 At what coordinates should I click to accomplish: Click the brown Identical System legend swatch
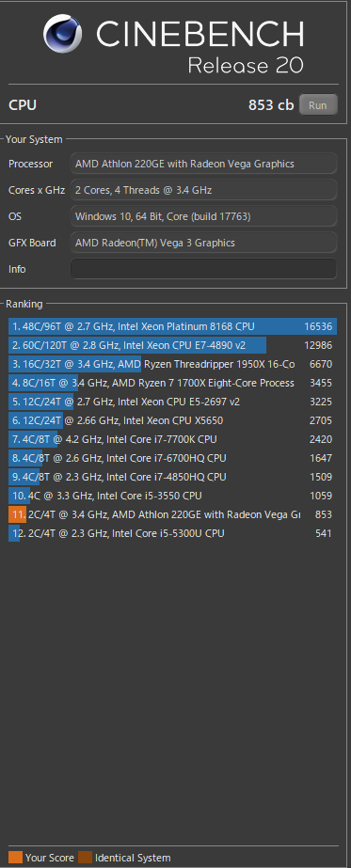[x=86, y=858]
